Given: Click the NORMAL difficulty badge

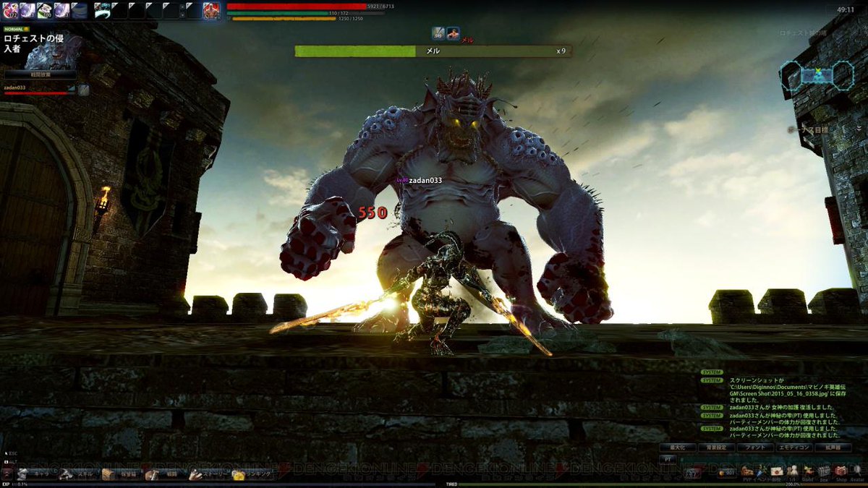Looking at the screenshot, I should (17, 30).
